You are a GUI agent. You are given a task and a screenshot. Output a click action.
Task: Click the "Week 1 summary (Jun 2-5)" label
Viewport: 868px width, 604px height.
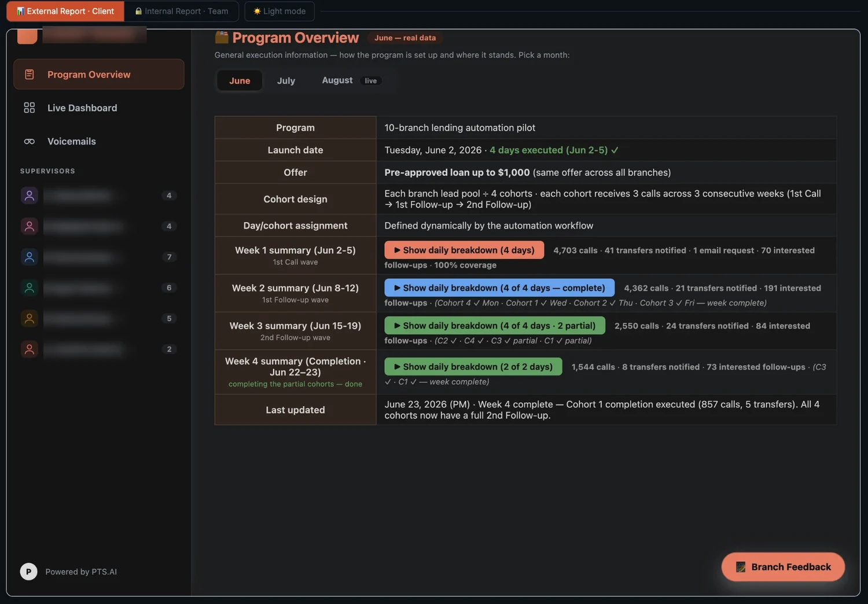click(x=295, y=250)
